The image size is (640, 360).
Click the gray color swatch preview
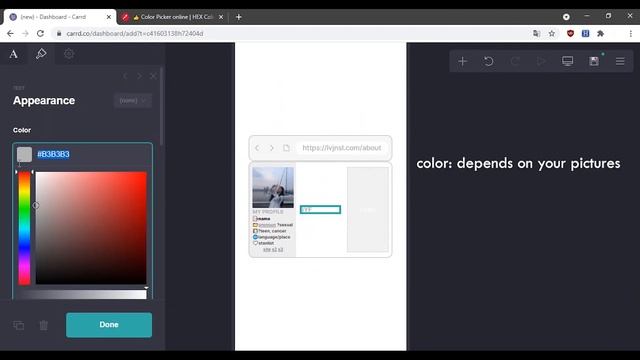pos(24,154)
